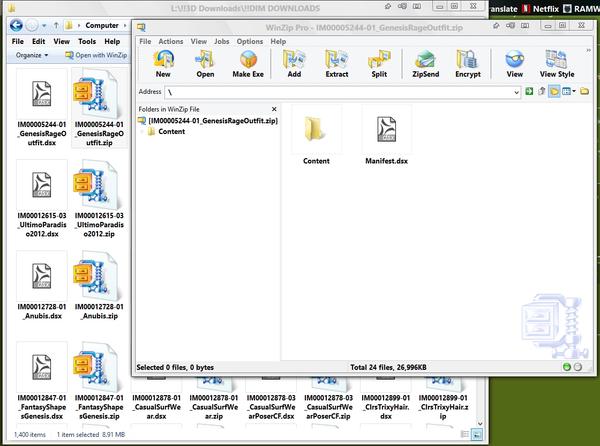Click the Encrypt toolbar icon
The width and height of the screenshot is (600, 446).
tap(468, 64)
